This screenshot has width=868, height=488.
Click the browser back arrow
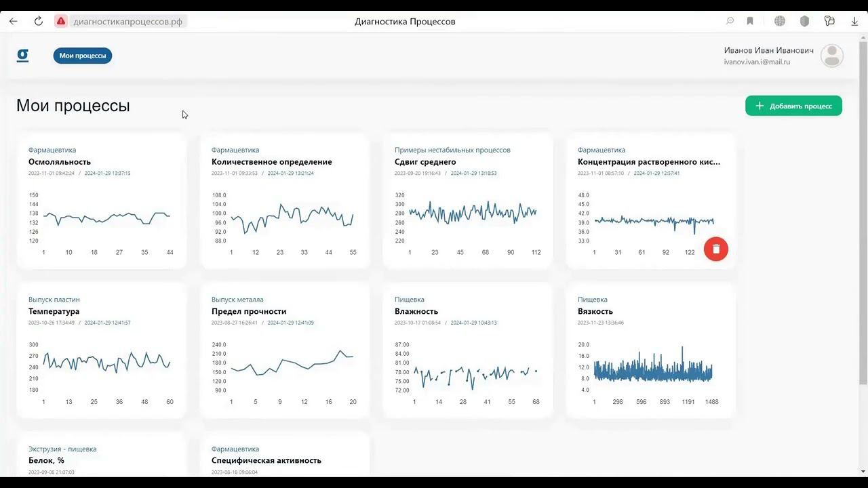point(13,21)
